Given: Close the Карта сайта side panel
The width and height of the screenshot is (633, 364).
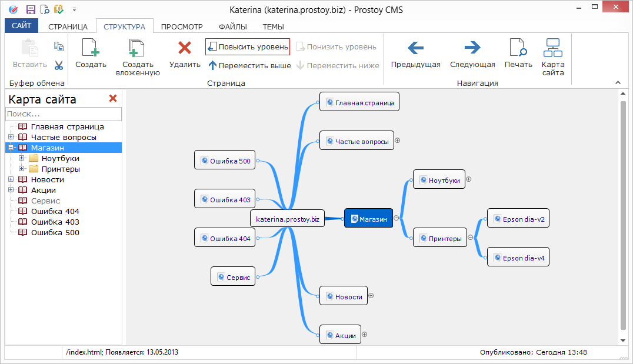Looking at the screenshot, I should click(x=113, y=99).
